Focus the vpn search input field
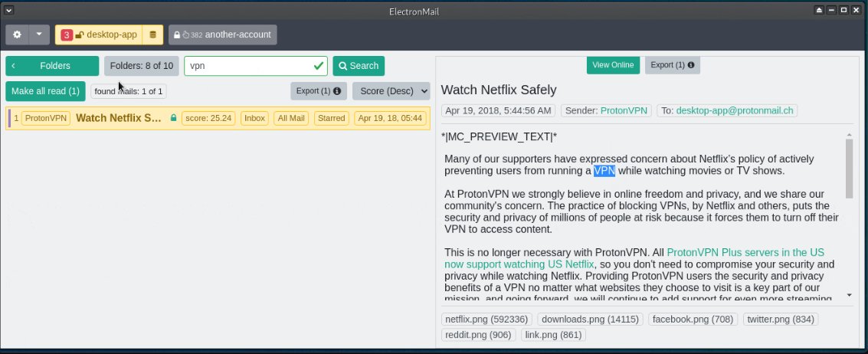Image resolution: width=868 pixels, height=354 pixels. click(256, 66)
